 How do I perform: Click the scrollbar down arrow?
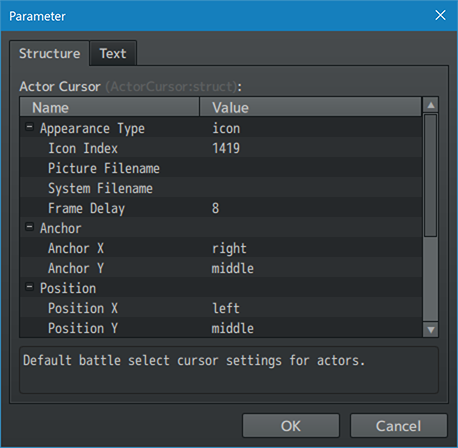click(431, 330)
